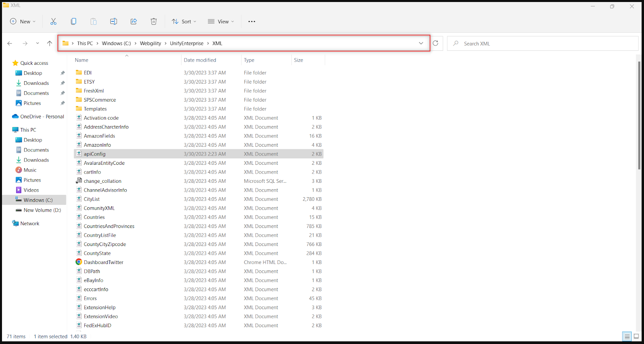Expand address bar history dropdown

pos(421,43)
